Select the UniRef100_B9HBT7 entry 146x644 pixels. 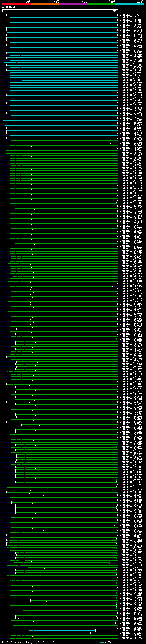pyautogui.click(x=131, y=63)
